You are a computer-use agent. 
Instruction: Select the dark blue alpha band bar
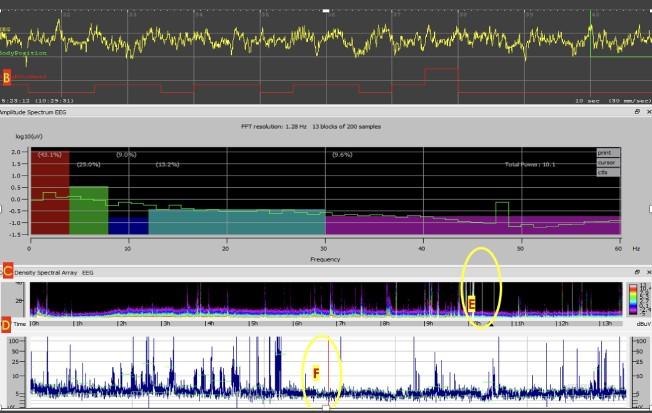[x=128, y=225]
